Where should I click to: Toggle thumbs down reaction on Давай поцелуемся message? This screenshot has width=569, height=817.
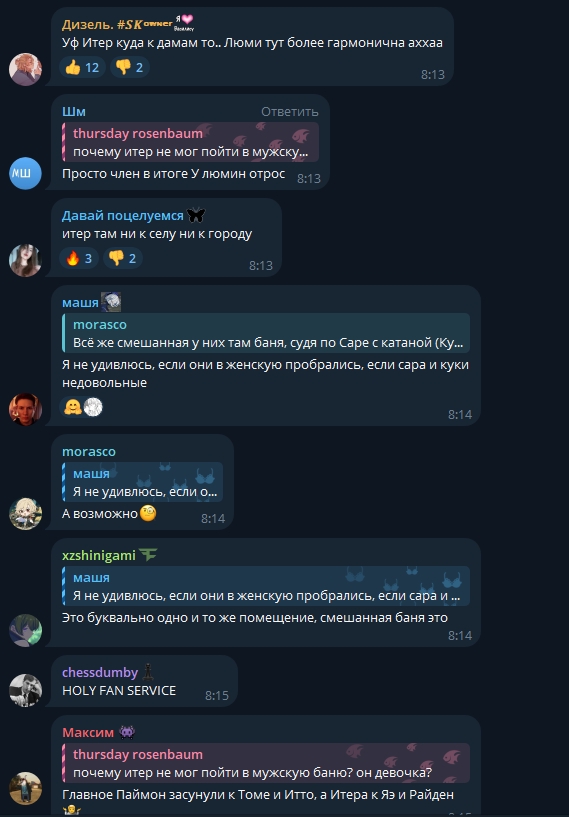122,258
